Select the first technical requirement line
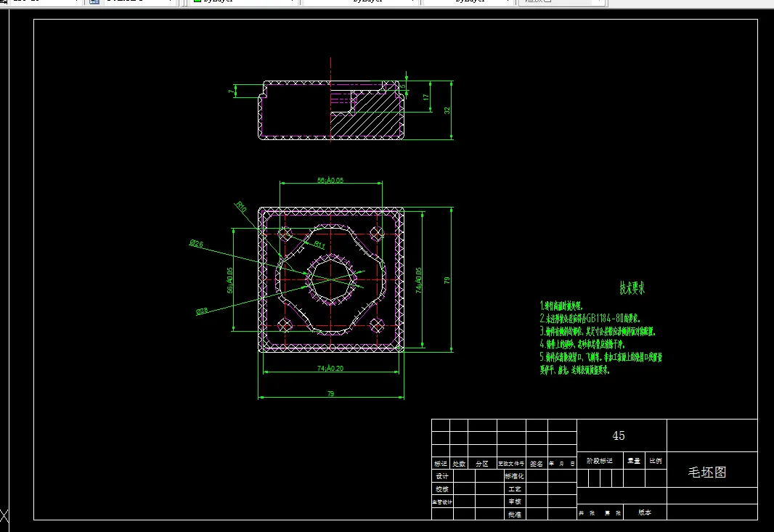Screen dimensions: 774x532 coord(561,306)
